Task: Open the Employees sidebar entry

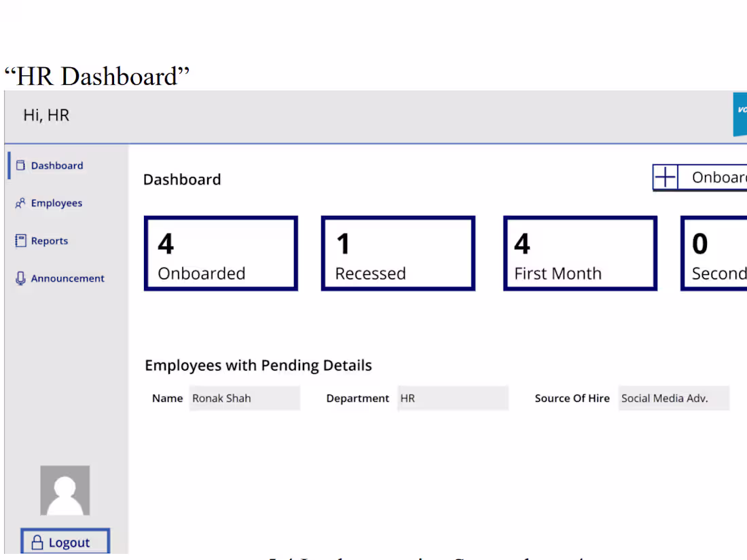Action: click(56, 202)
